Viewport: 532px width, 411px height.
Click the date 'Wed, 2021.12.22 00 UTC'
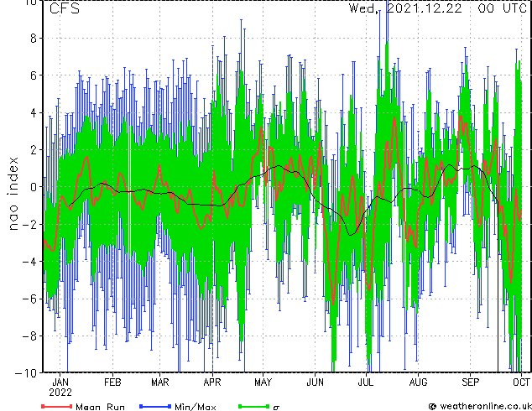(438, 8)
